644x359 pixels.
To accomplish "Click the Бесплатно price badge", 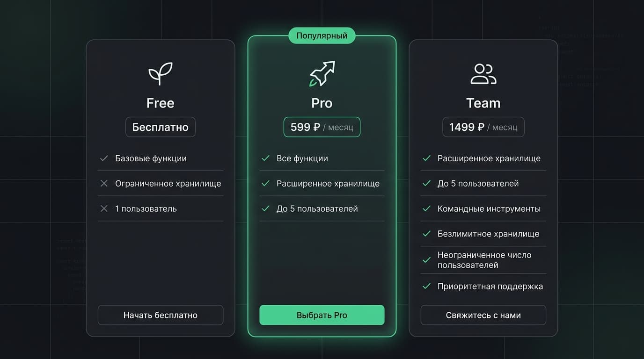I will point(161,127).
